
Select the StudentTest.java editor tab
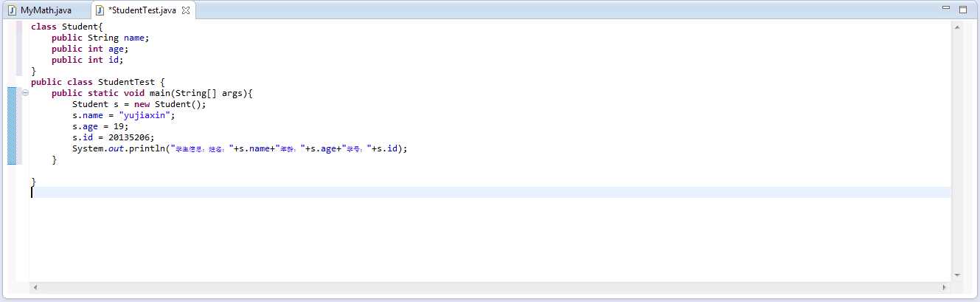[142, 10]
